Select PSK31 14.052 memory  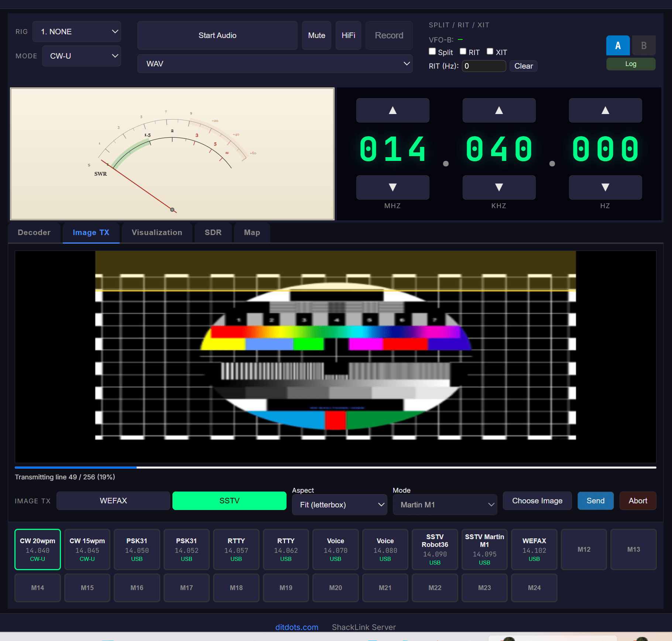[186, 549]
